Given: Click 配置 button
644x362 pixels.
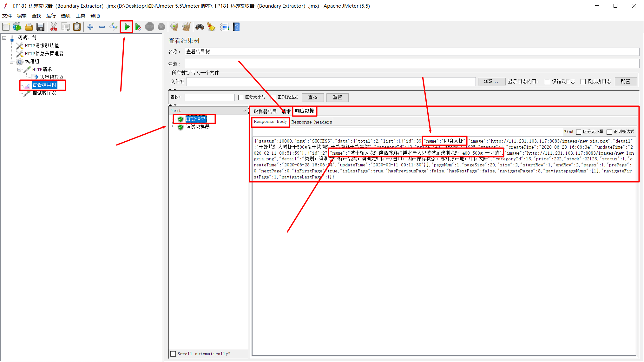Looking at the screenshot, I should coord(626,82).
